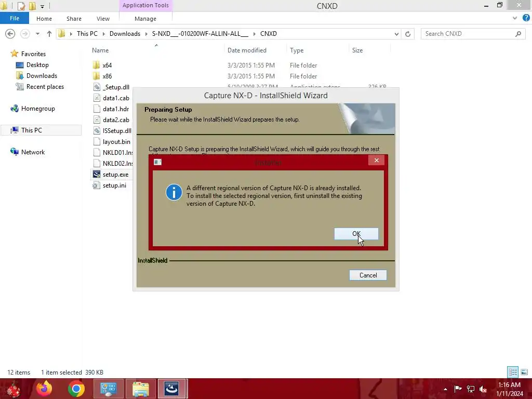Select the data1.hdr file
The width and height of the screenshot is (532, 399).
point(111,109)
